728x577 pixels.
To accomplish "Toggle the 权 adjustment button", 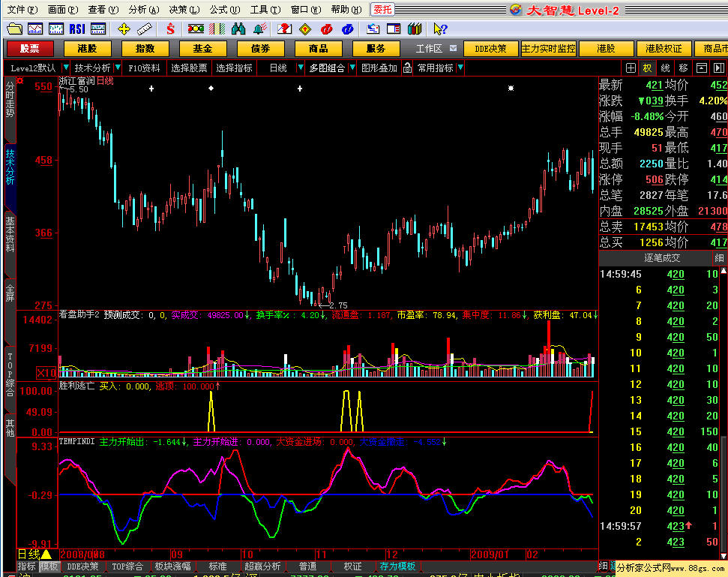I will pos(647,68).
